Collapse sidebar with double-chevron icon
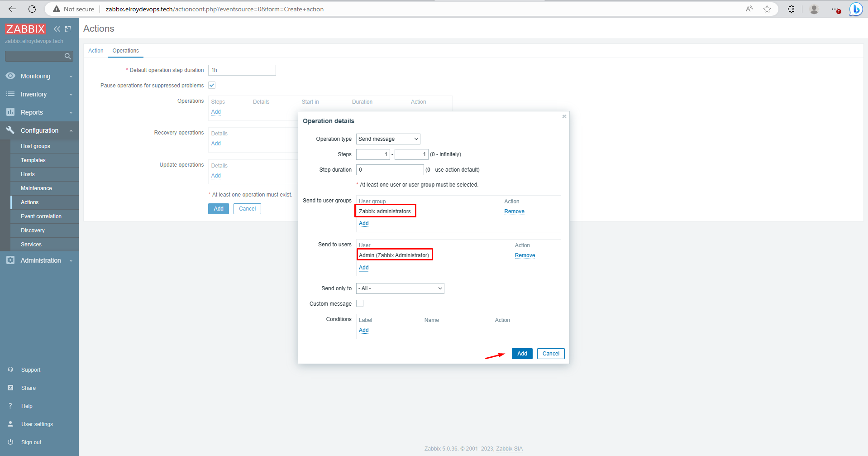868x456 pixels. coord(57,29)
